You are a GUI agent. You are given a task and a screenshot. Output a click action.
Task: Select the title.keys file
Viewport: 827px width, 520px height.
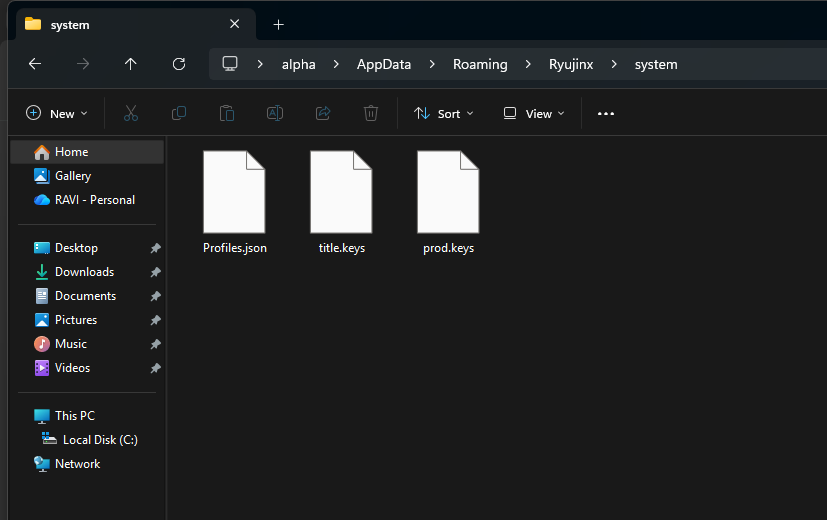pos(342,203)
